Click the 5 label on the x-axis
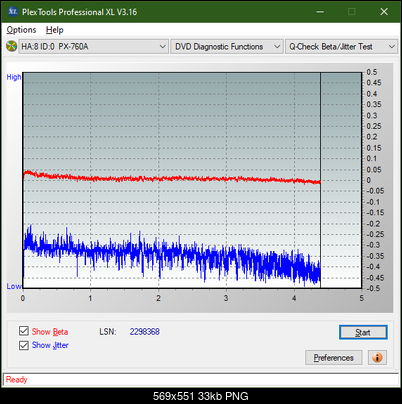This screenshot has height=404, width=402. 361,298
